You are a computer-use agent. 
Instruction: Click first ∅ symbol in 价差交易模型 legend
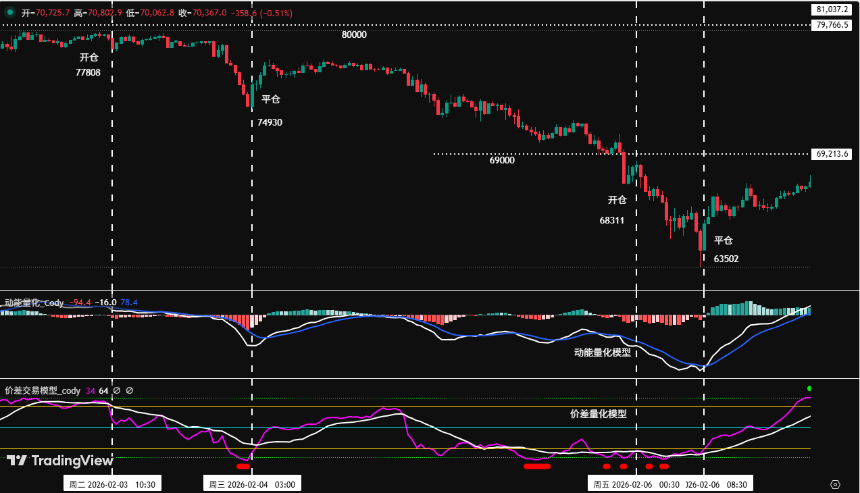(x=116, y=390)
